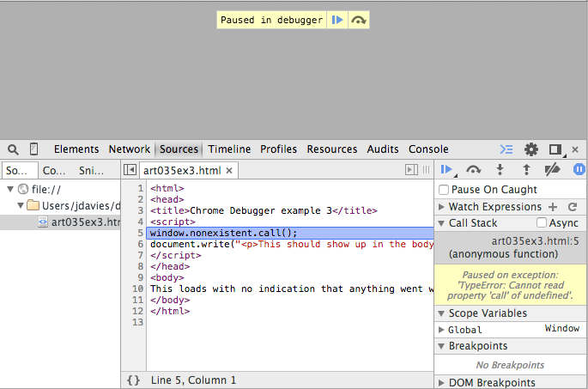Collapse the Users/jdavies folder node
The height and width of the screenshot is (389, 588).
tap(21, 205)
